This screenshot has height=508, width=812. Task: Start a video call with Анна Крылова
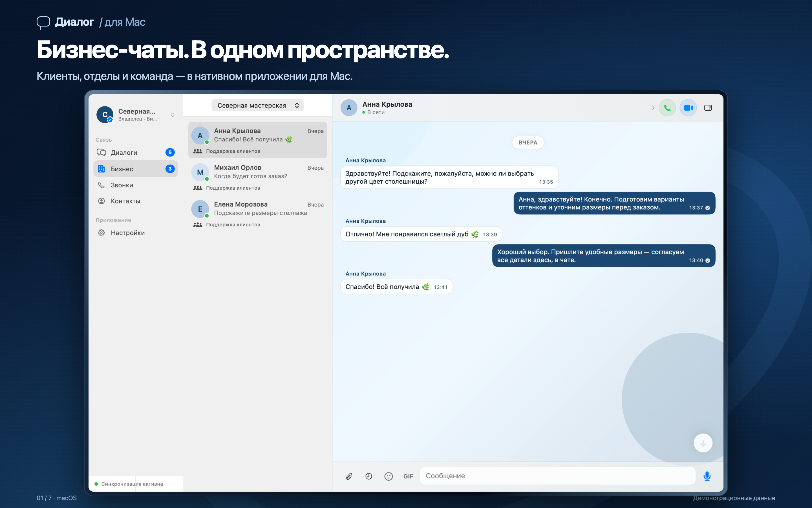(688, 108)
